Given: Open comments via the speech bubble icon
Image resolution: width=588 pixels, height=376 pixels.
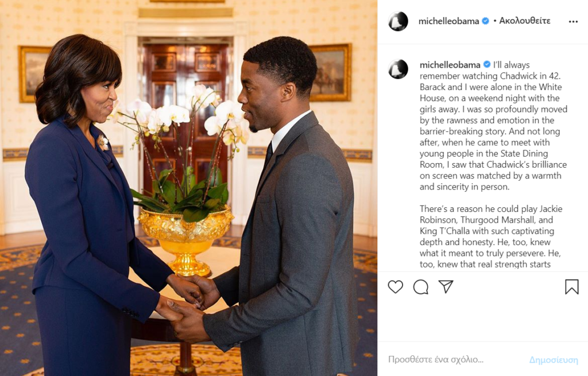Looking at the screenshot, I should [x=421, y=287].
